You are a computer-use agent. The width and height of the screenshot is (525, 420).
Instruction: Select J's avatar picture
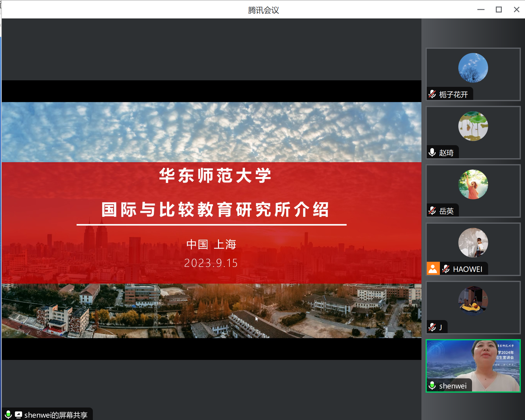tap(473, 301)
